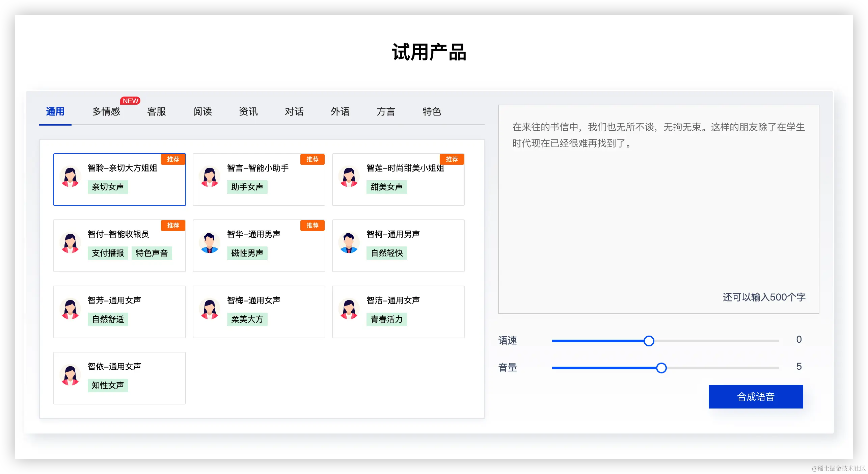Switch to the 多情感 tab
Image resolution: width=868 pixels, height=474 pixels.
tap(106, 112)
